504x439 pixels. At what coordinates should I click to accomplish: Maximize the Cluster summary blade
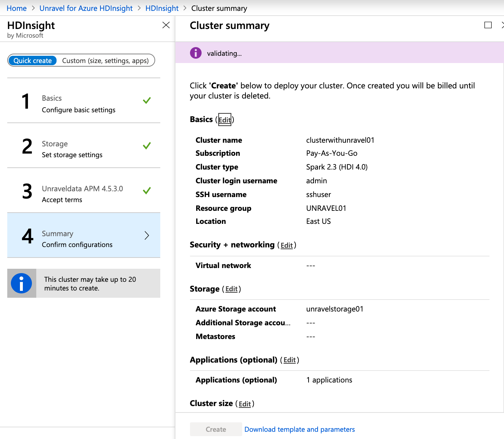coord(488,25)
